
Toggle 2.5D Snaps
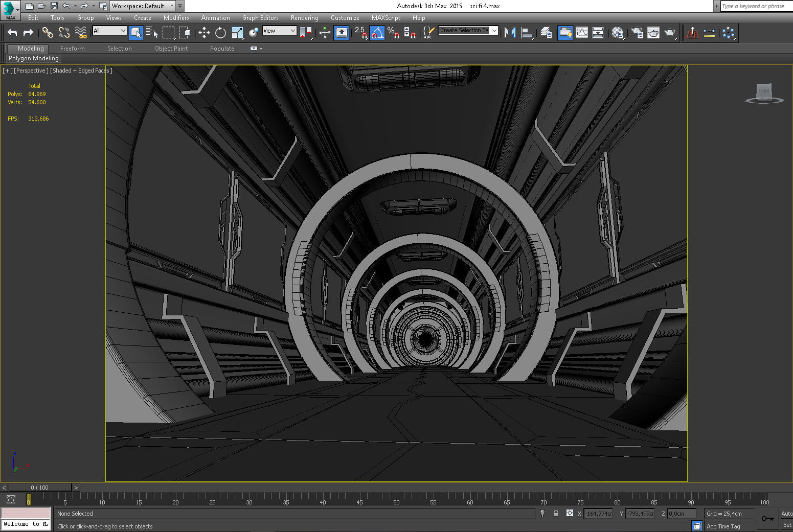[361, 33]
